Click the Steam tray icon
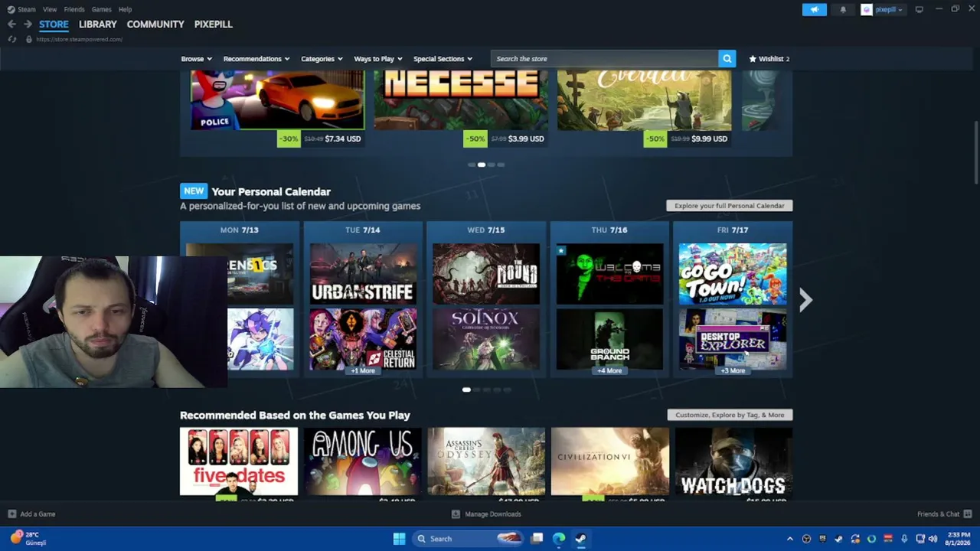Viewport: 980px width, 551px height. pos(838,539)
